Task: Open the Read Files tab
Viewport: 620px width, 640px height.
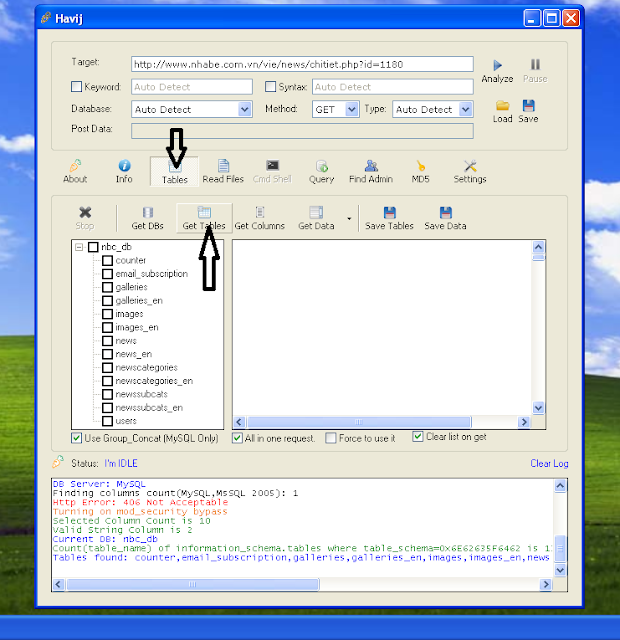Action: coord(223,172)
